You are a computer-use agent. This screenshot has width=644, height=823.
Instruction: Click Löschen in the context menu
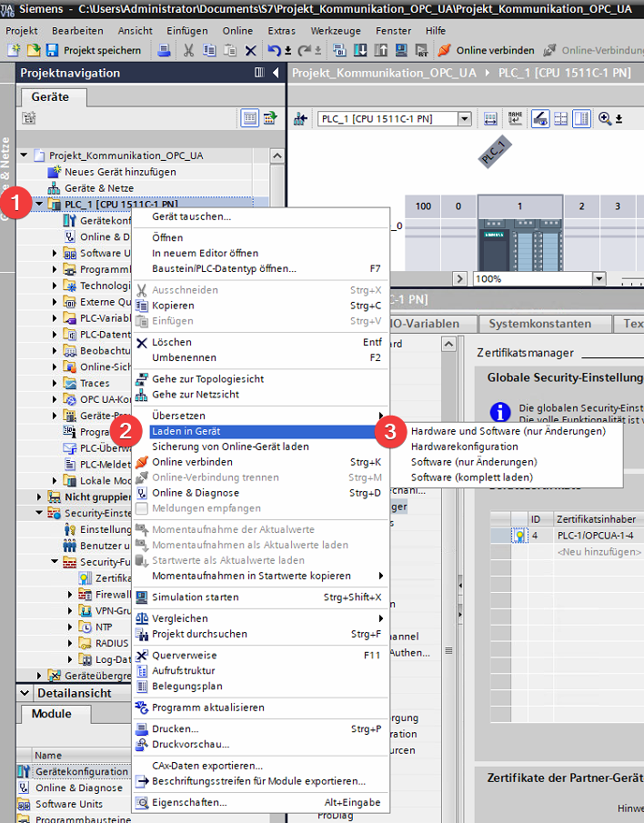[260, 342]
